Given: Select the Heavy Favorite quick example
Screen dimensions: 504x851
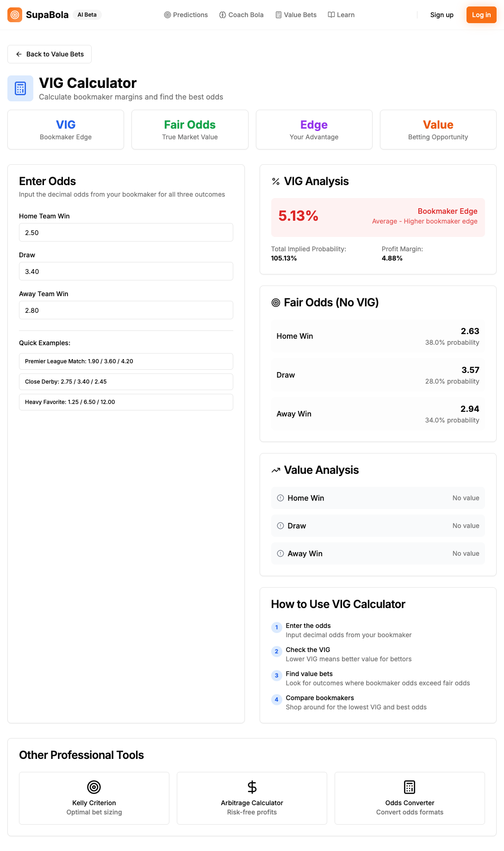Looking at the screenshot, I should pyautogui.click(x=126, y=402).
